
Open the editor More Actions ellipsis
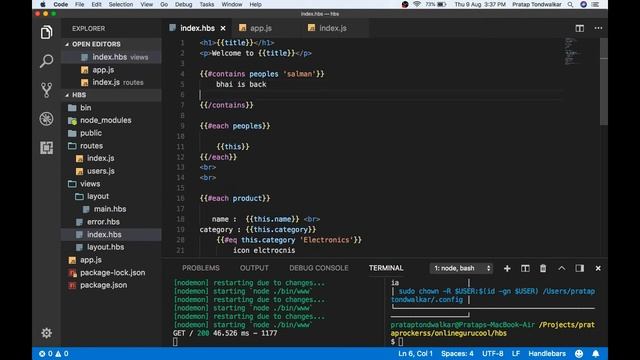coord(598,28)
